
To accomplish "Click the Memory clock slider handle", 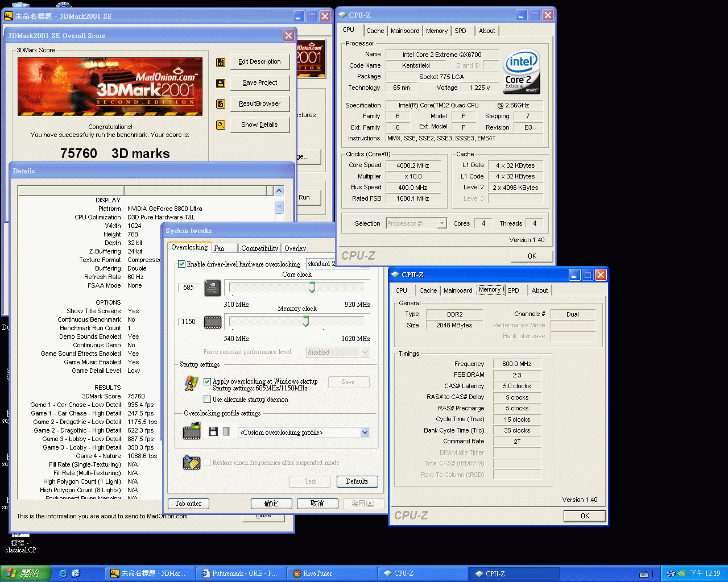I will pos(305,322).
